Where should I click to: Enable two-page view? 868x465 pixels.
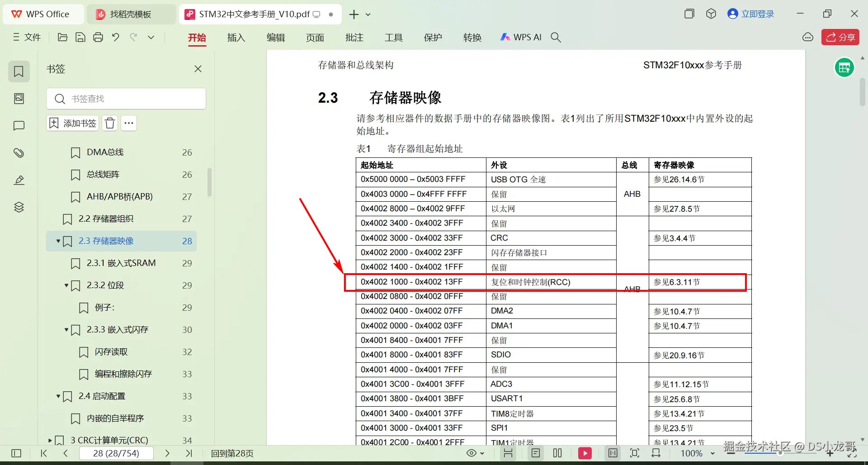(557, 453)
